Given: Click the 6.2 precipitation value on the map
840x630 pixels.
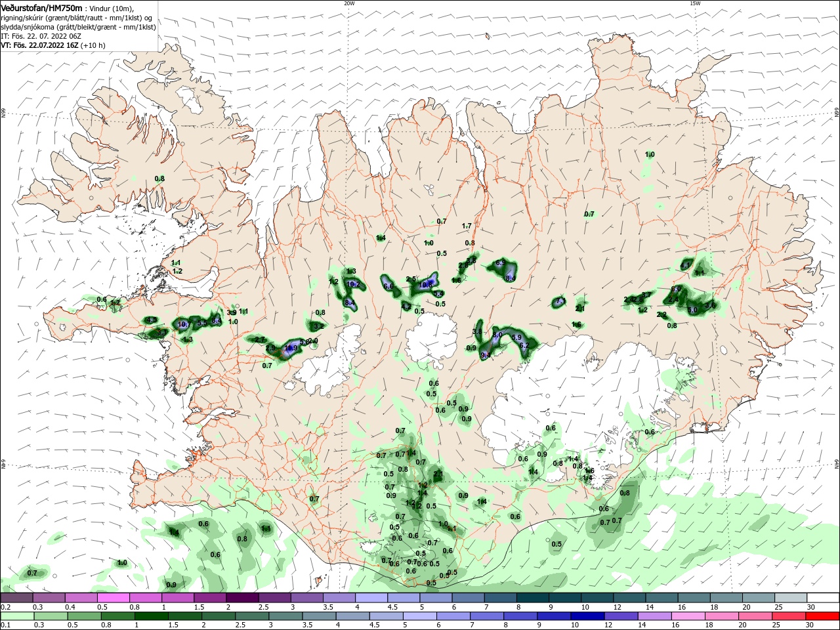Looking at the screenshot, I should tap(524, 345).
